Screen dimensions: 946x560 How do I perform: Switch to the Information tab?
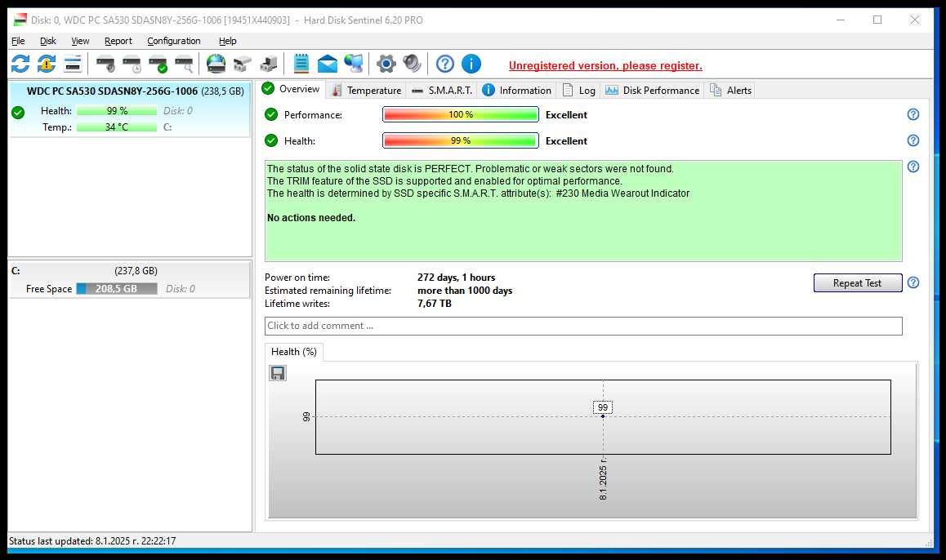pyautogui.click(x=517, y=91)
